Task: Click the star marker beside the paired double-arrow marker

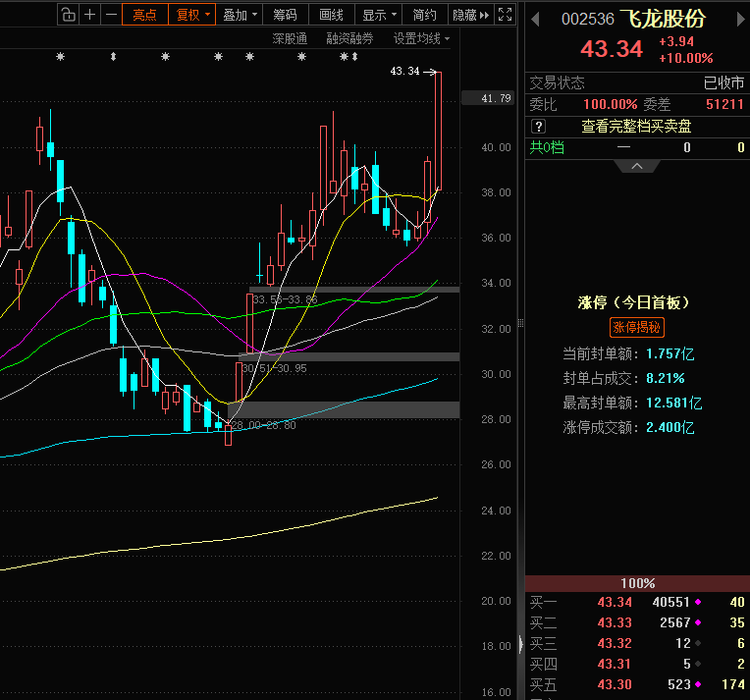Action: 344,57
